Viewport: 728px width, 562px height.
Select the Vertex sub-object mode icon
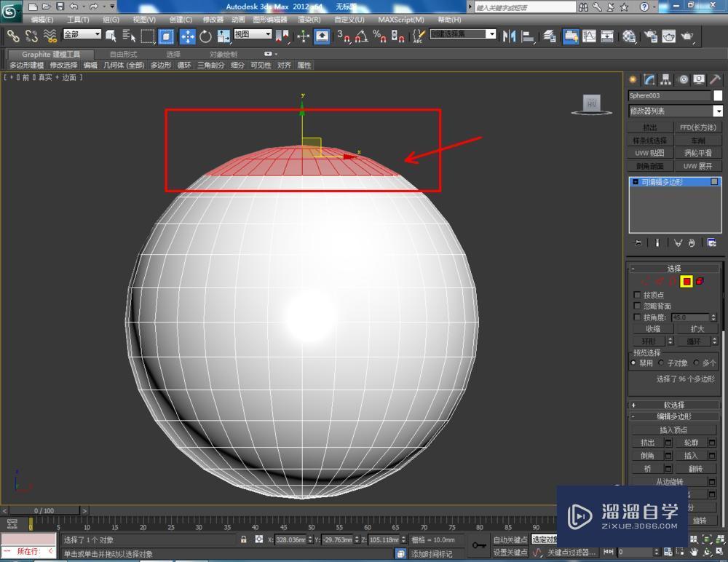click(x=646, y=281)
